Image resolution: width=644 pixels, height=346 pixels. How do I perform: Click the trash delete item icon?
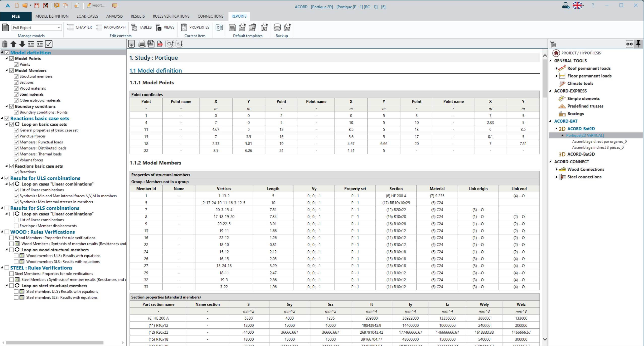(5, 44)
